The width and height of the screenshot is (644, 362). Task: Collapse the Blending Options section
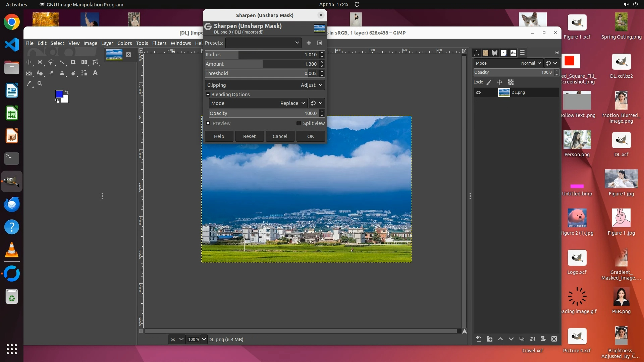pyautogui.click(x=208, y=95)
